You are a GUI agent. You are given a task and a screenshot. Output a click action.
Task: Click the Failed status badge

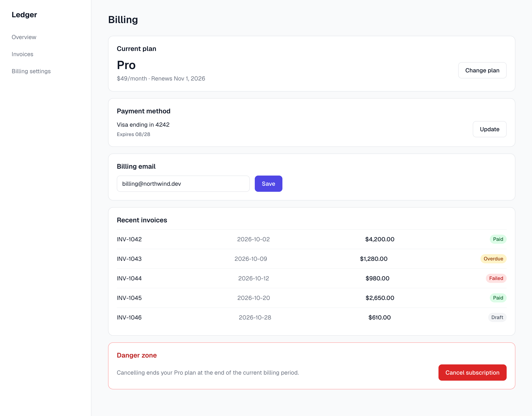click(x=496, y=278)
